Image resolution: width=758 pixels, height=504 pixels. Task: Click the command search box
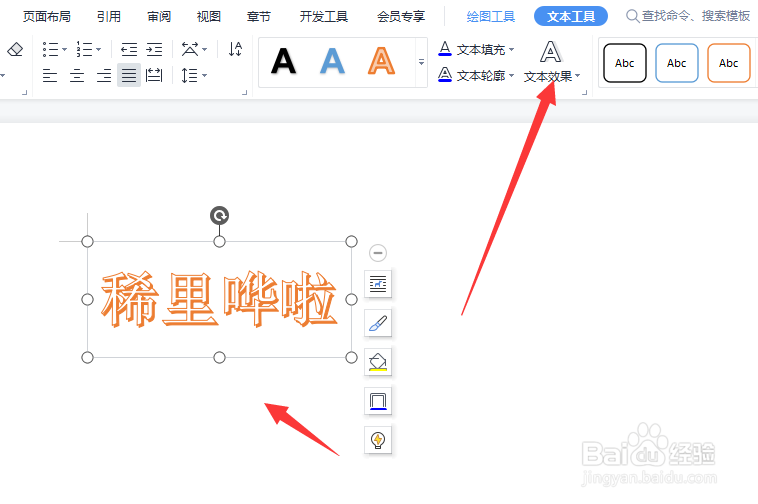tap(689, 16)
